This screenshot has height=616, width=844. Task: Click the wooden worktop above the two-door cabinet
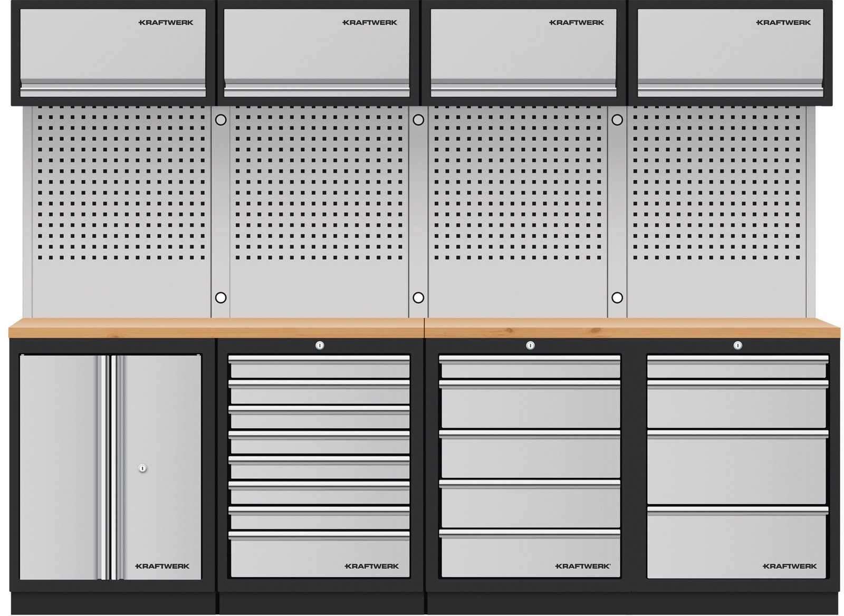(111, 328)
